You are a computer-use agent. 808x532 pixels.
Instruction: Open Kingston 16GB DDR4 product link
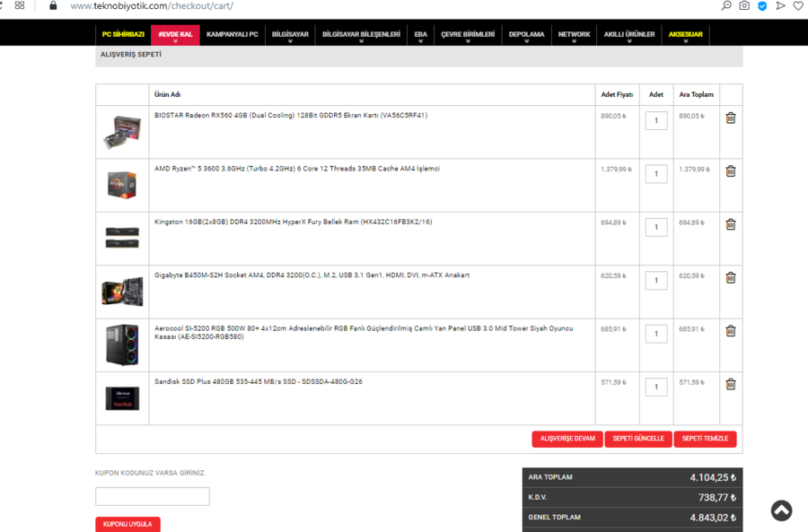(x=294, y=222)
